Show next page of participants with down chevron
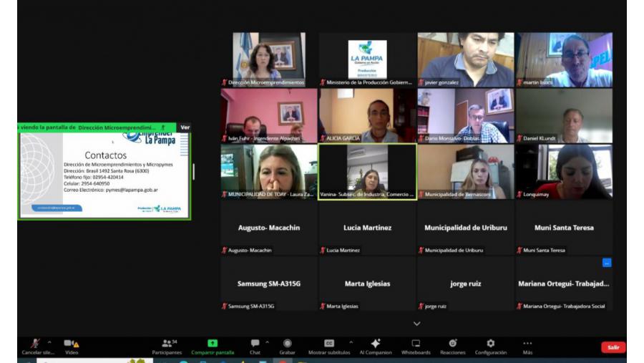Viewport: 644px width, 363px height. pyautogui.click(x=416, y=324)
